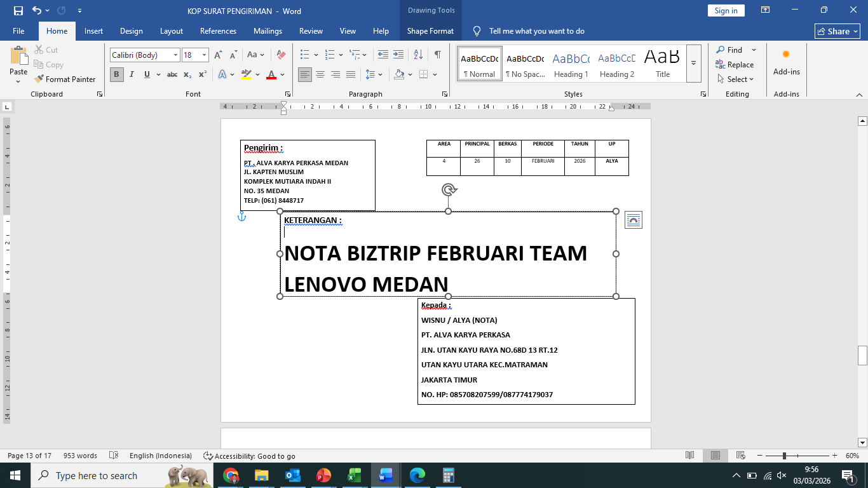Viewport: 868px width, 488px height.
Task: Launch Calculator from the taskbar
Action: click(x=448, y=475)
